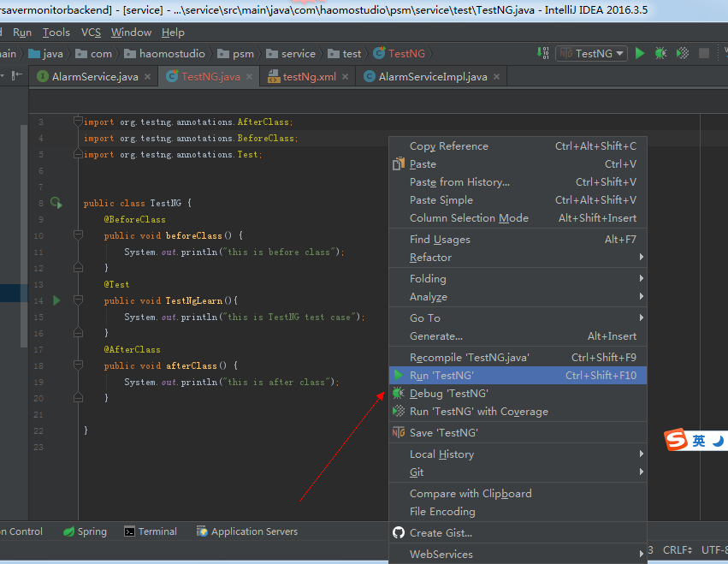This screenshot has width=728, height=564.
Task: Expand the Analyze submenu
Action: (518, 297)
